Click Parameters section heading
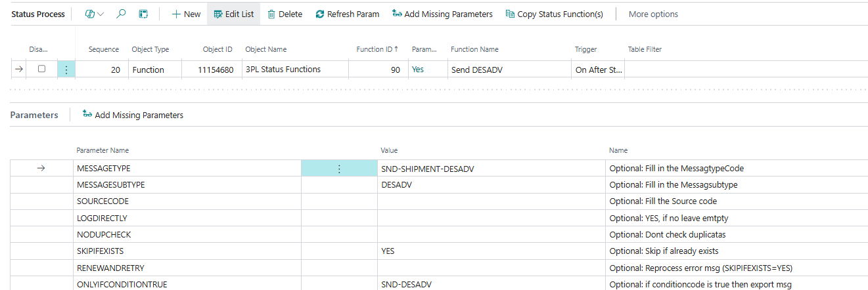 (34, 115)
